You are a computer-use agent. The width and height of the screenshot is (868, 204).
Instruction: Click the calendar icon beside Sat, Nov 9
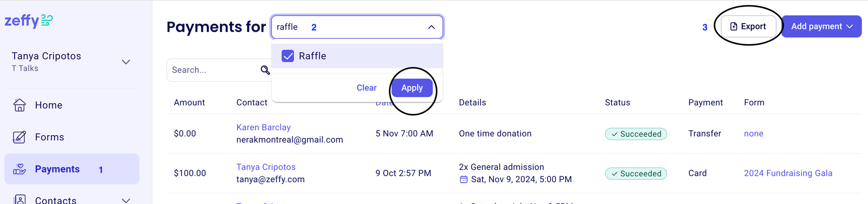(x=463, y=180)
